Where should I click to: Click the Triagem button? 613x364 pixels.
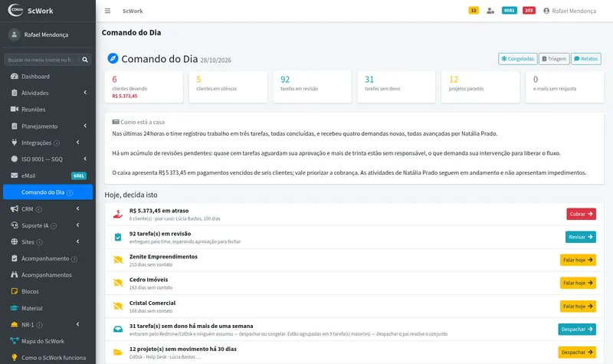554,59
